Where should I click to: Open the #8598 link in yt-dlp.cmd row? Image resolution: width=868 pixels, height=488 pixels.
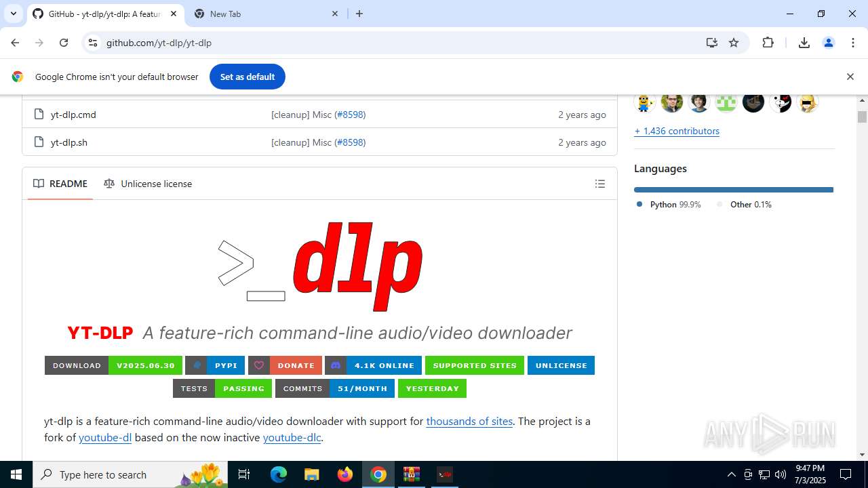(351, 115)
